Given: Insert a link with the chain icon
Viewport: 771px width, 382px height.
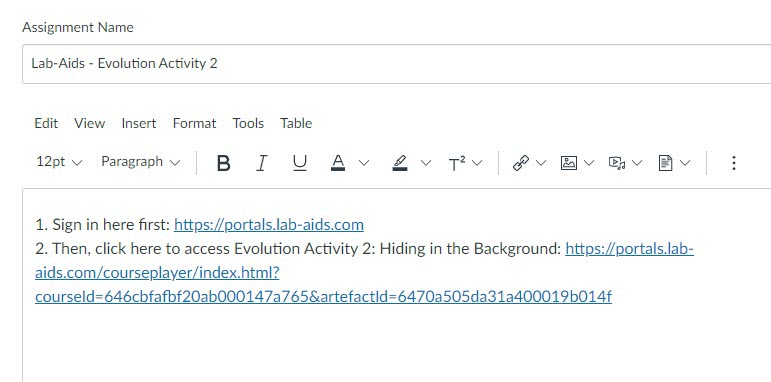Looking at the screenshot, I should coord(521,163).
